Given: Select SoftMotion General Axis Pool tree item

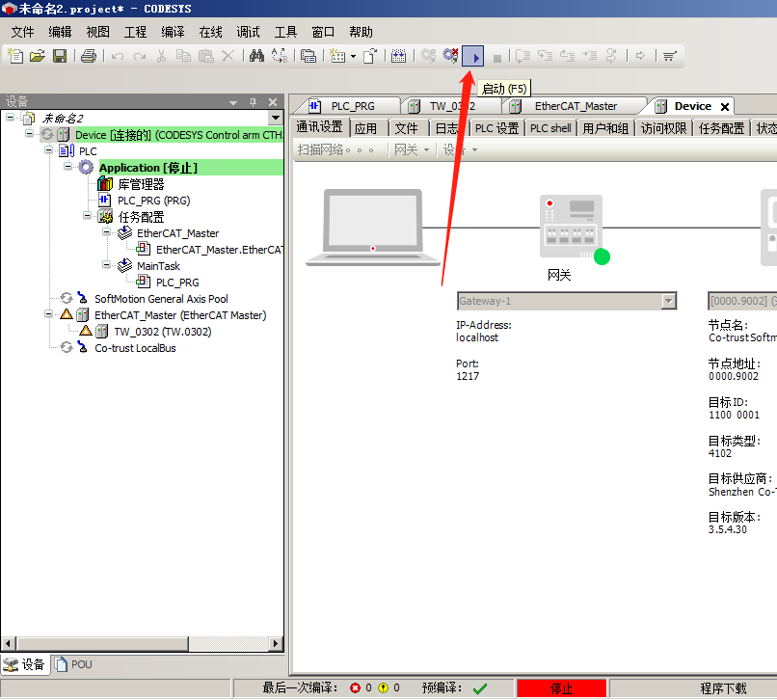Looking at the screenshot, I should pos(161,299).
